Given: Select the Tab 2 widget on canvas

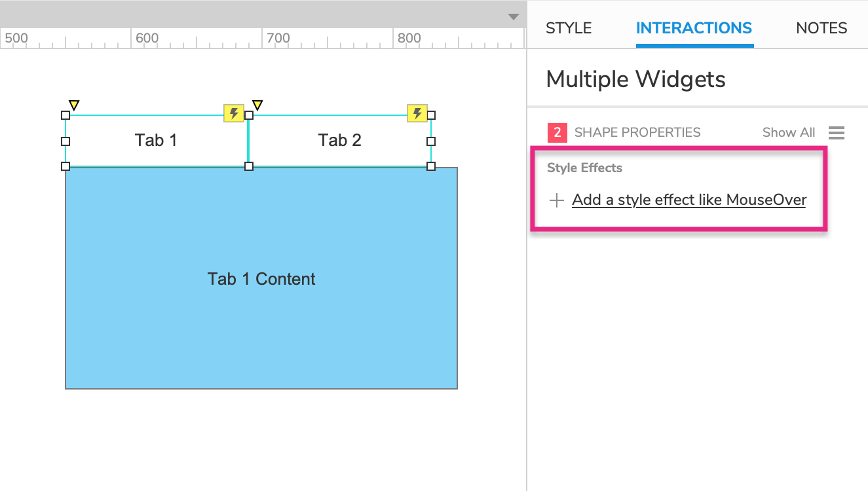Looking at the screenshot, I should (x=339, y=141).
